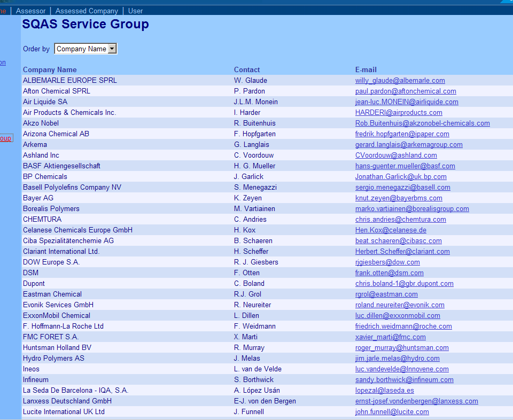Select contact name M. Vartiainen

pos(254,209)
